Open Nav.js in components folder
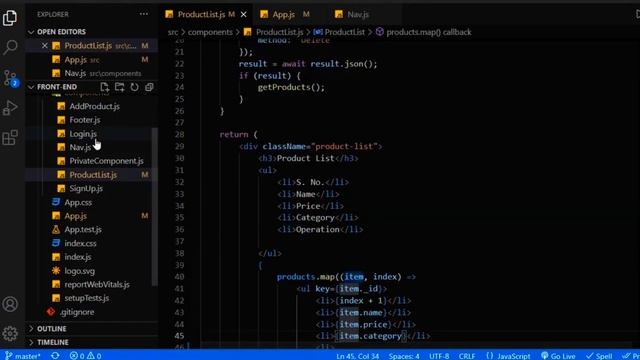This screenshot has height=360, width=640. pyautogui.click(x=80, y=147)
